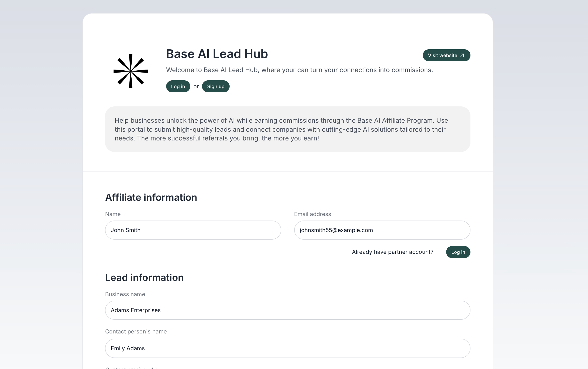The image size is (588, 369).
Task: Click the Email address input field
Action: click(382, 230)
